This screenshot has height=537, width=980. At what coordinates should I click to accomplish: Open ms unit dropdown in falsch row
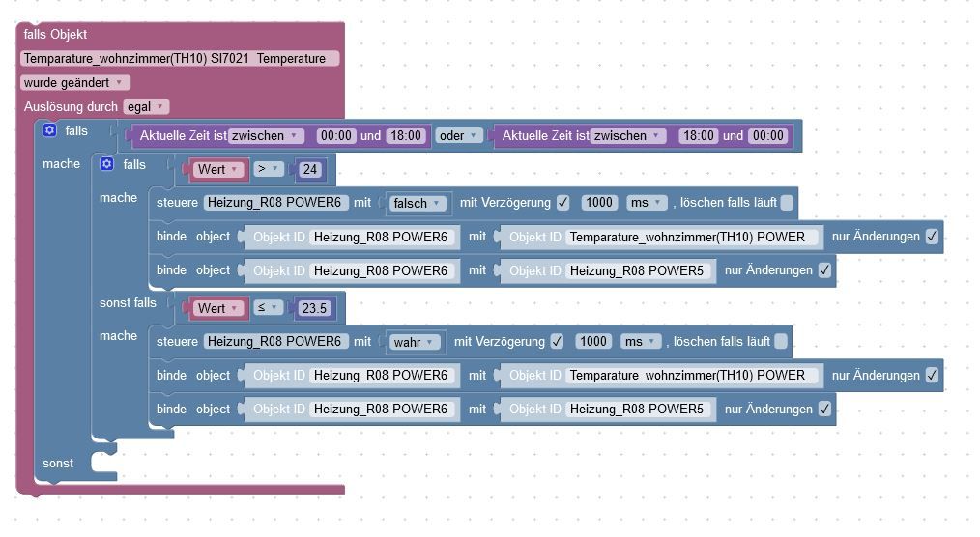point(646,202)
